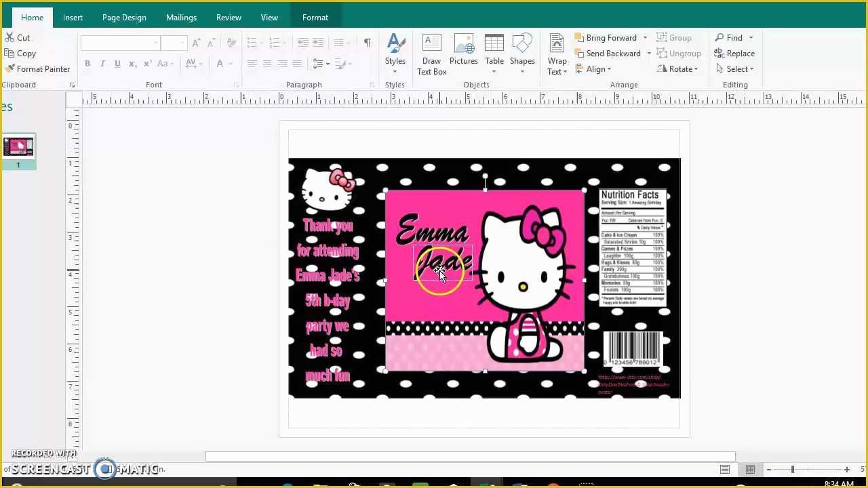Image resolution: width=868 pixels, height=488 pixels.
Task: Click the Ungroup objects command
Action: click(679, 54)
